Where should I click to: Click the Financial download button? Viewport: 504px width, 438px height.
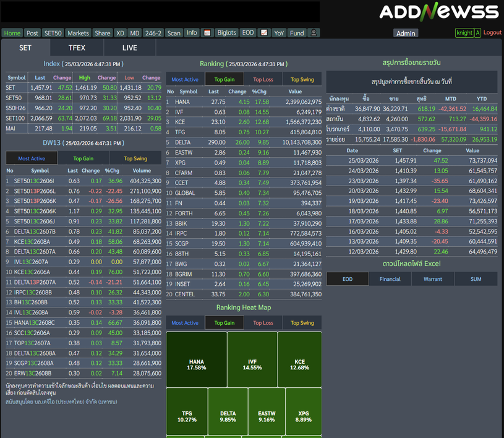tap(390, 279)
